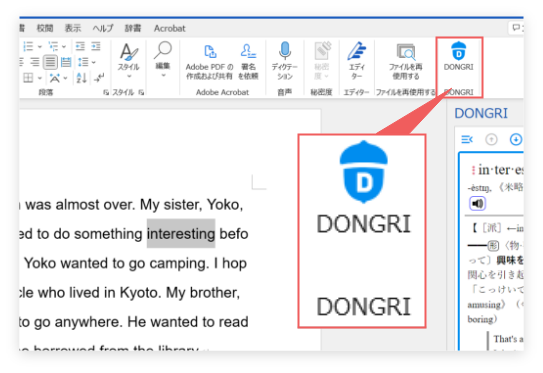Open the ヘルプ ribbon tab

coord(103,28)
